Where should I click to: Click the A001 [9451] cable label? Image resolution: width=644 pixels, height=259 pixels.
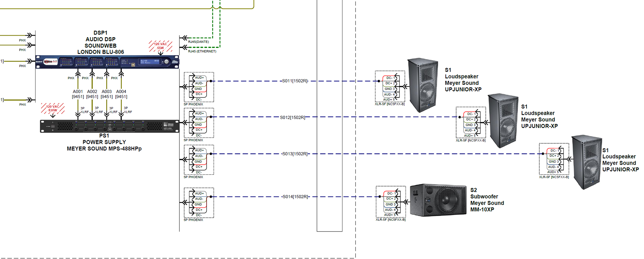[78, 94]
